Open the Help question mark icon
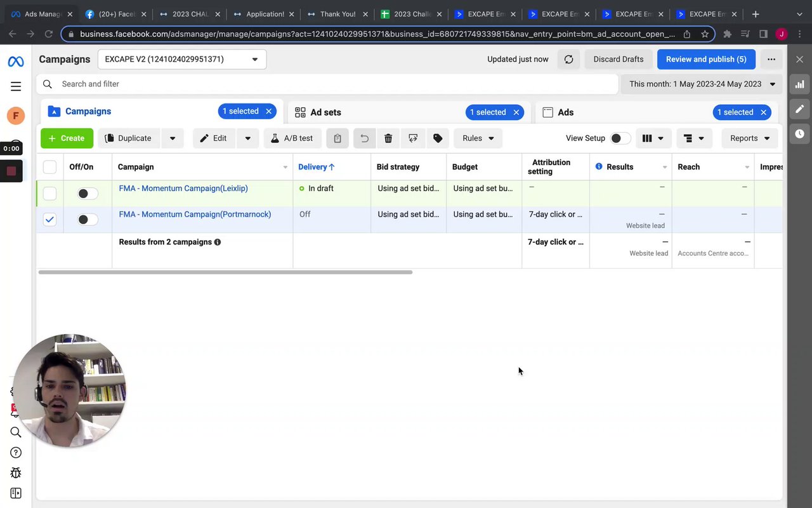Screen dimensions: 812x508 (x=16, y=453)
